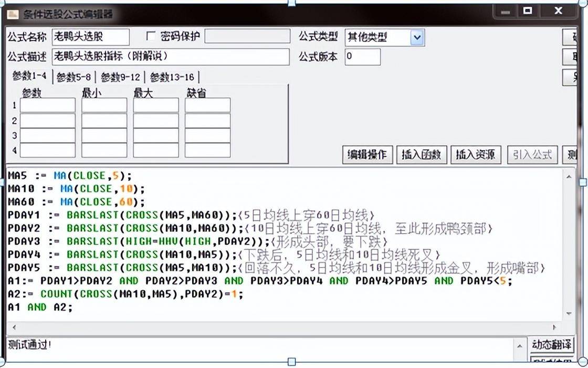Click the row 3 缺省 field
The width and height of the screenshot is (588, 368).
coord(207,135)
